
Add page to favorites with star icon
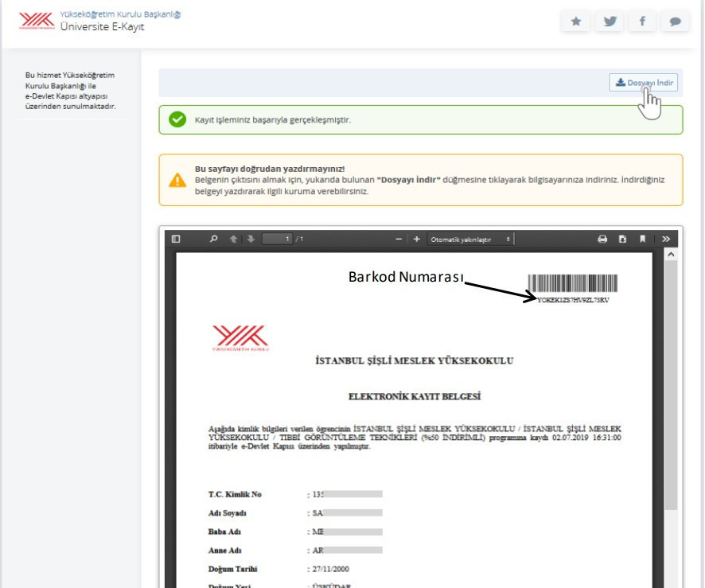(x=576, y=21)
